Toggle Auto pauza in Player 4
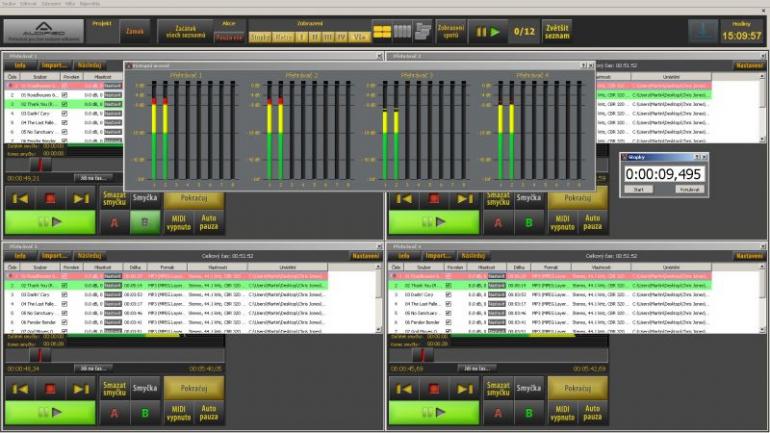The height and width of the screenshot is (433, 770). pos(593,413)
